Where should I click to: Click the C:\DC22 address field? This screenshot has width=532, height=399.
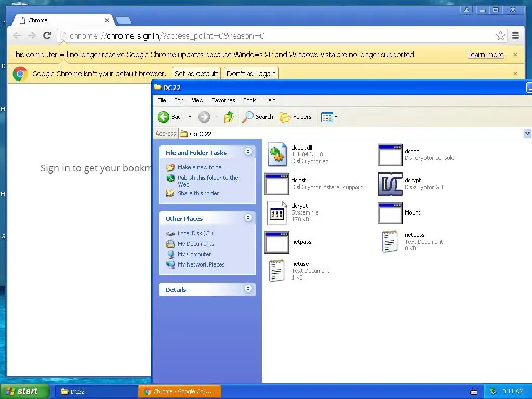coord(351,134)
